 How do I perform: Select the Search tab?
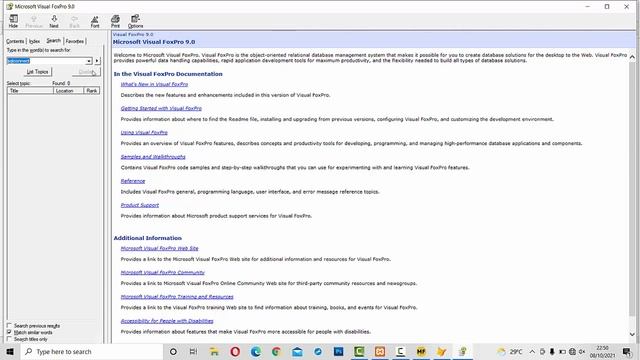(53, 41)
